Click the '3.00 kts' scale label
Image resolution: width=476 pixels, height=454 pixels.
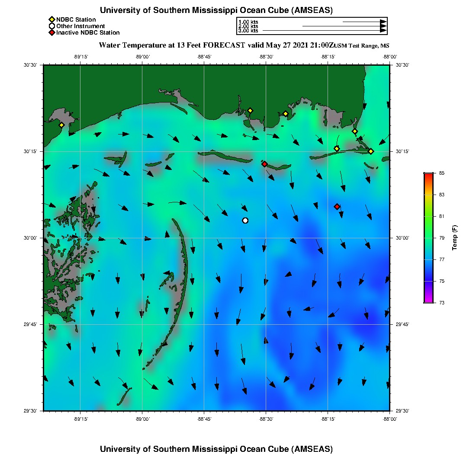[x=248, y=31]
